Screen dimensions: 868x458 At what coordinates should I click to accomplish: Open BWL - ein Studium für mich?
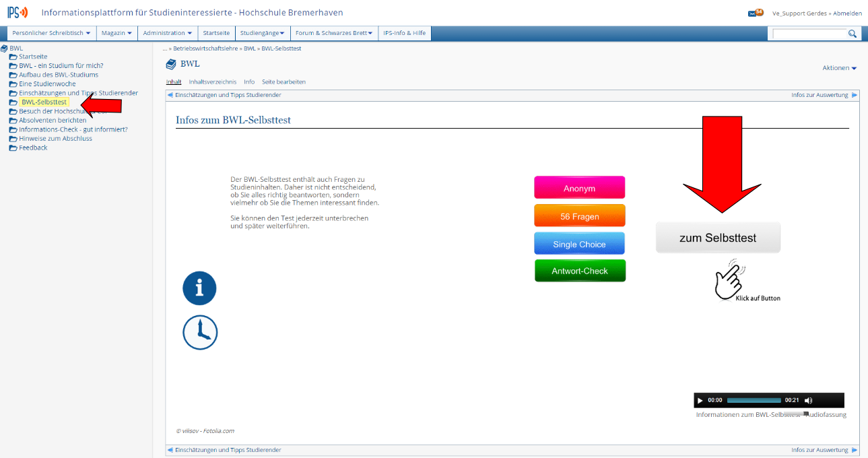point(61,66)
